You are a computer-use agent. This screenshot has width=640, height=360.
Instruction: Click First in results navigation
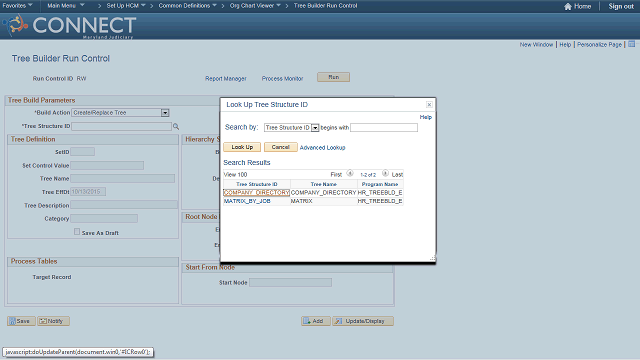tap(336, 175)
